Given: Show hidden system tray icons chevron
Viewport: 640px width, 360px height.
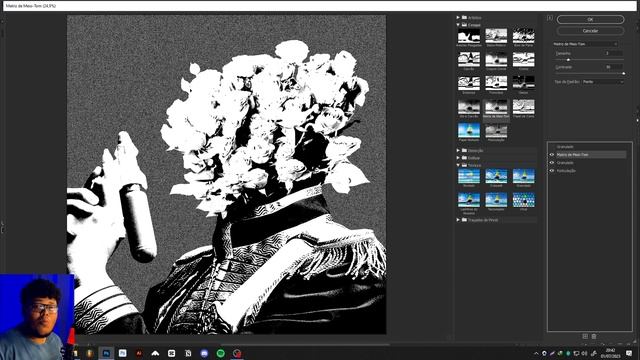Looking at the screenshot, I should tap(536, 353).
